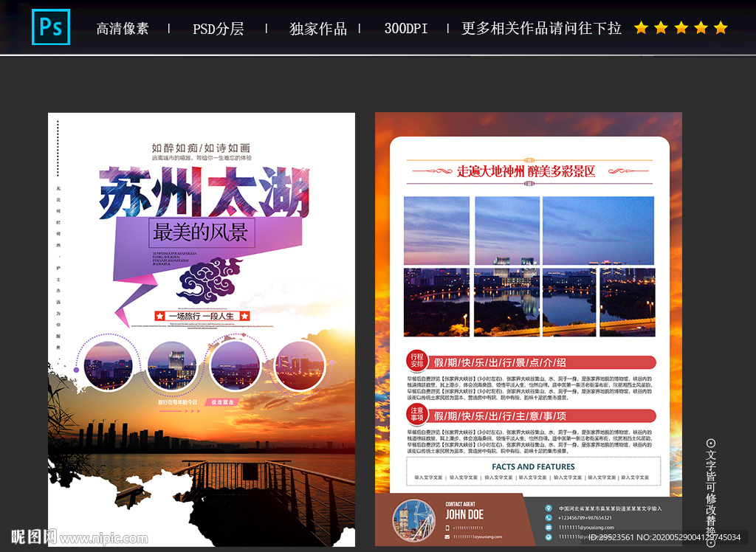The width and height of the screenshot is (756, 552).
Task: Click the blue phone icon beside +123456789
Action: click(549, 518)
